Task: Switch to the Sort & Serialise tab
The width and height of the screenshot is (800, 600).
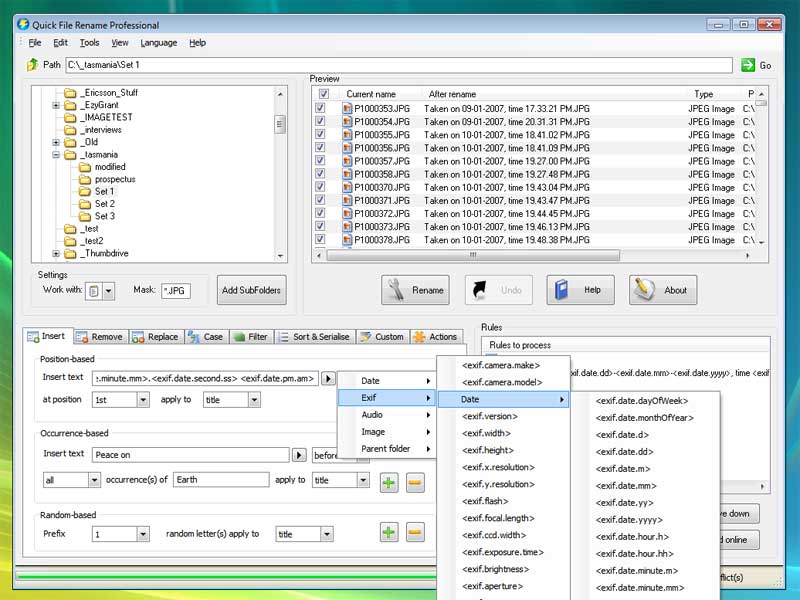Action: point(313,337)
